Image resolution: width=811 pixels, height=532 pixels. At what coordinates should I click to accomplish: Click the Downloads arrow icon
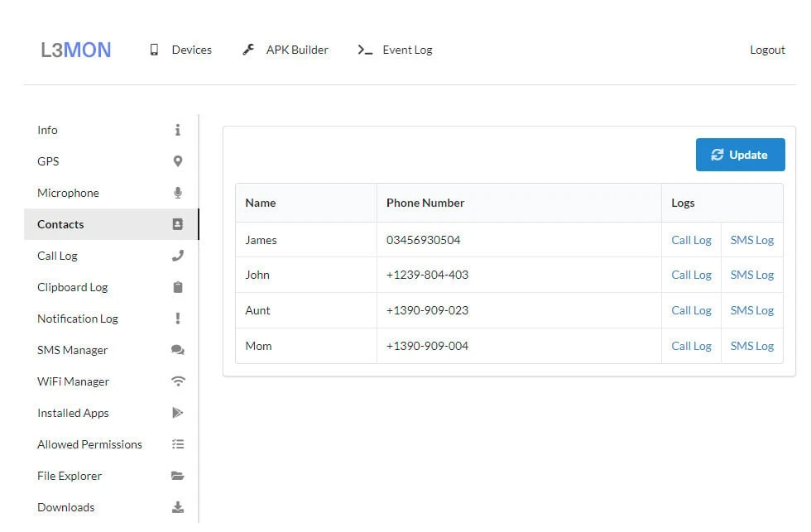[177, 507]
